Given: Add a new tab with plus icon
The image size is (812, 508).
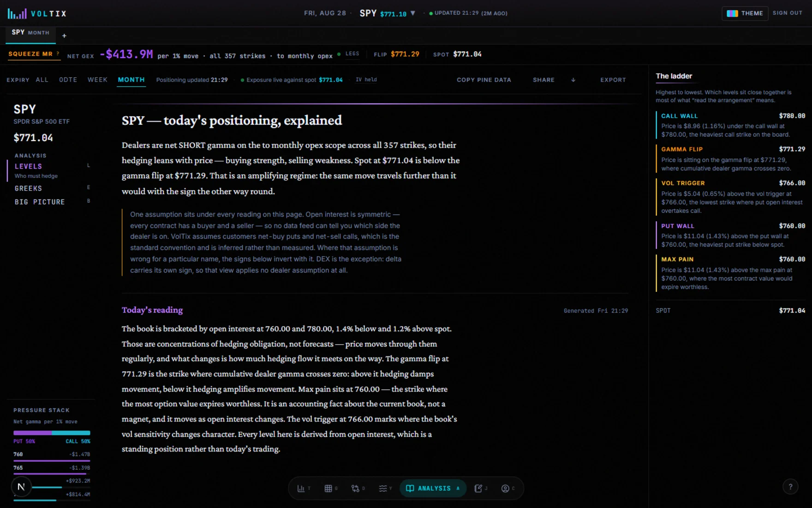Looking at the screenshot, I should tap(64, 36).
